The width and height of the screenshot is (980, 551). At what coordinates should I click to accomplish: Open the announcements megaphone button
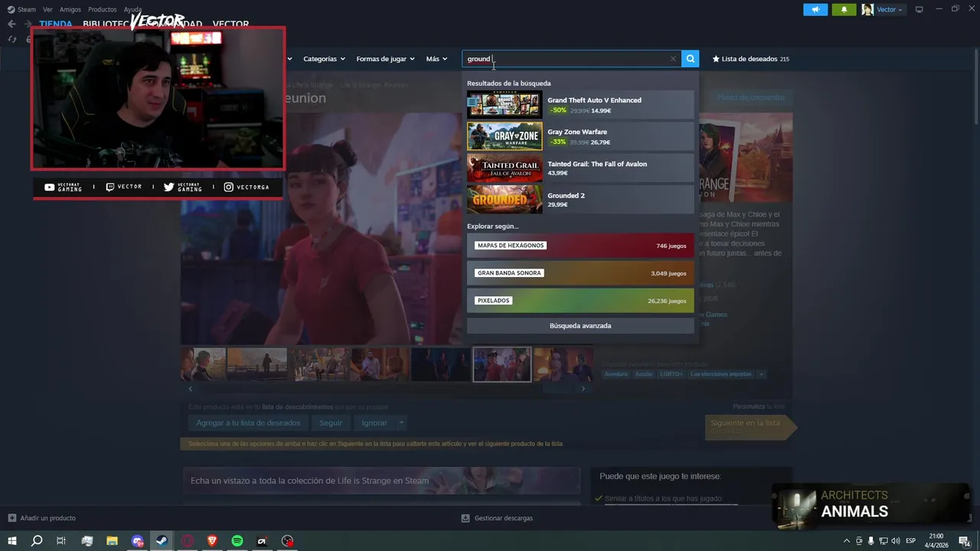click(815, 9)
